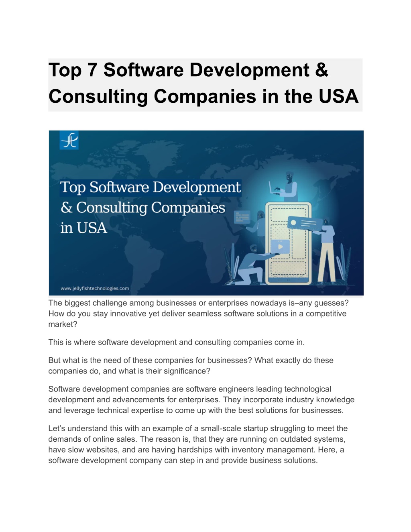
Task: Click the Jellyfish logo icon in the banner
Action: coord(69,141)
